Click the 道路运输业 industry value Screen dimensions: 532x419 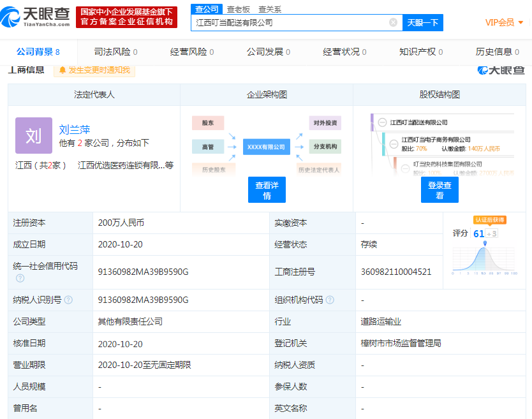coord(381,321)
